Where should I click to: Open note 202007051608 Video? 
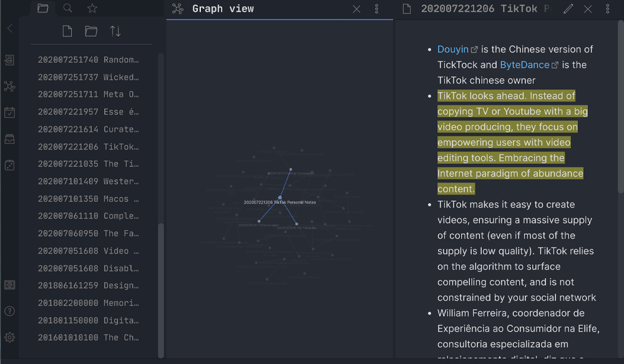point(89,251)
